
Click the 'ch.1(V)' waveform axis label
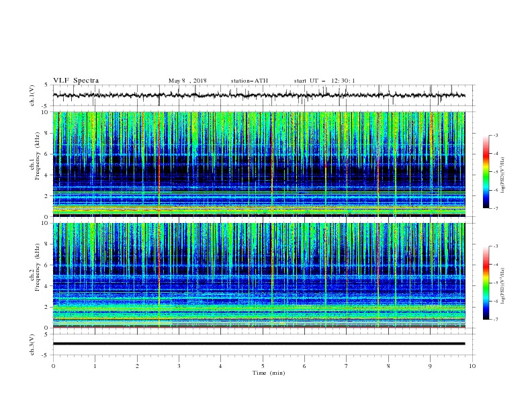[32, 95]
